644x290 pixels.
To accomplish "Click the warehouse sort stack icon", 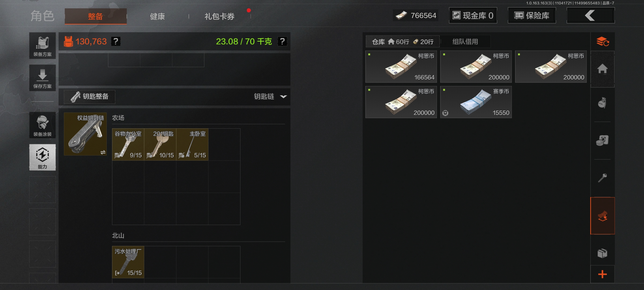I will pos(603,41).
